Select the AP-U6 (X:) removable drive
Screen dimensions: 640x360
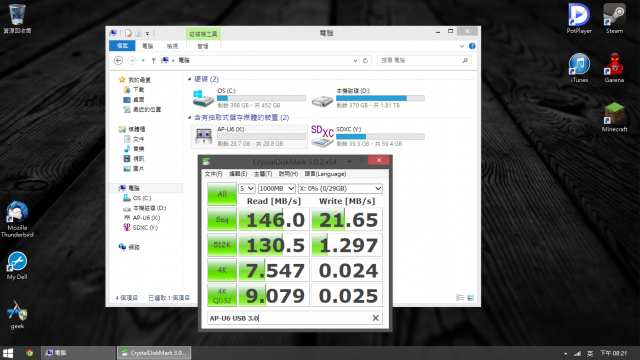tap(249, 136)
